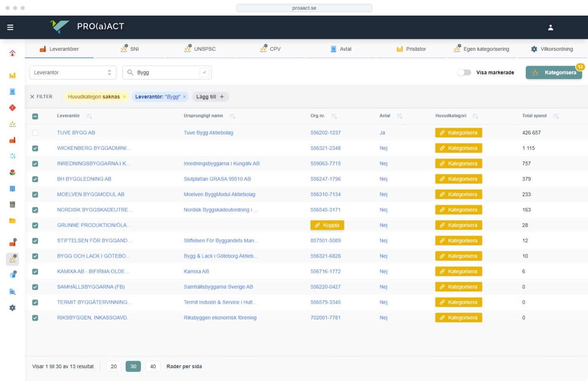
Task: Click the search magnifier icon
Action: 130,72
